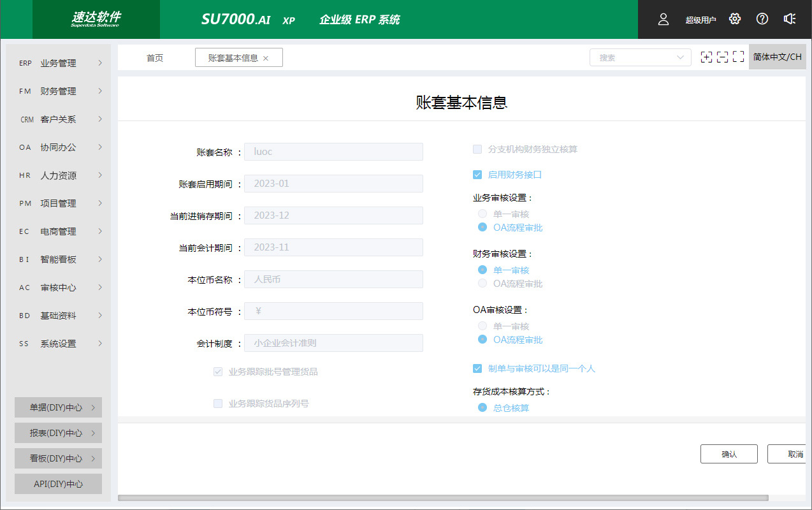Open API(DIY)中心
The height and width of the screenshot is (510, 812).
58,484
